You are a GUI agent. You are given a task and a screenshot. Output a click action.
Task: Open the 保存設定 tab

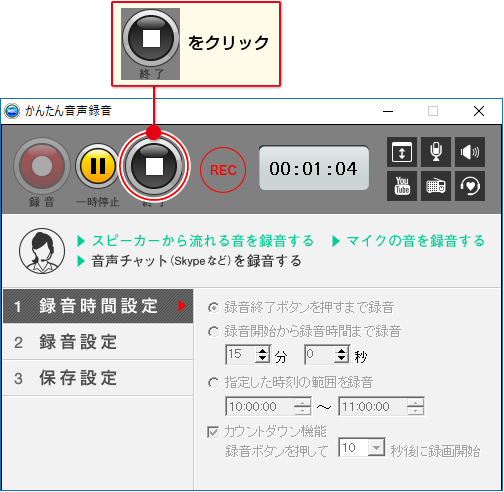98,378
